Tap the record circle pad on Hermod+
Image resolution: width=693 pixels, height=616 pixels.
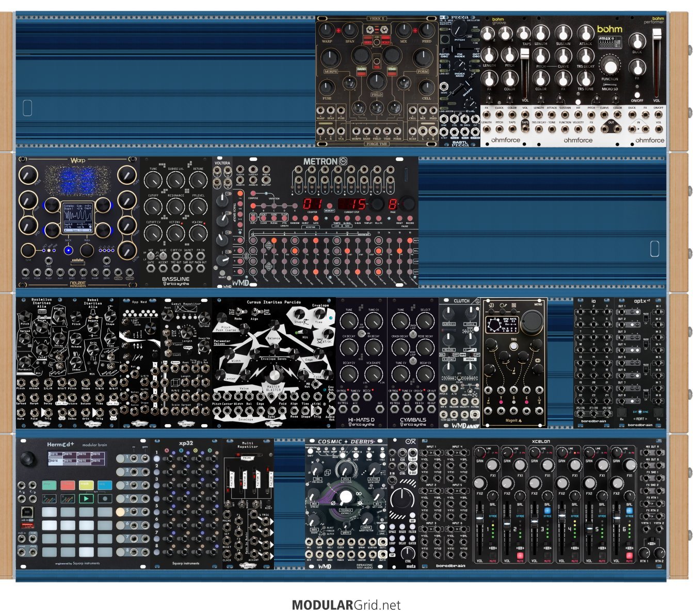[x=105, y=499]
